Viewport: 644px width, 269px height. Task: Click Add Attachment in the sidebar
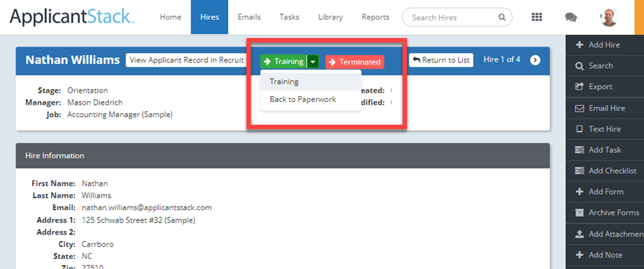point(605,234)
